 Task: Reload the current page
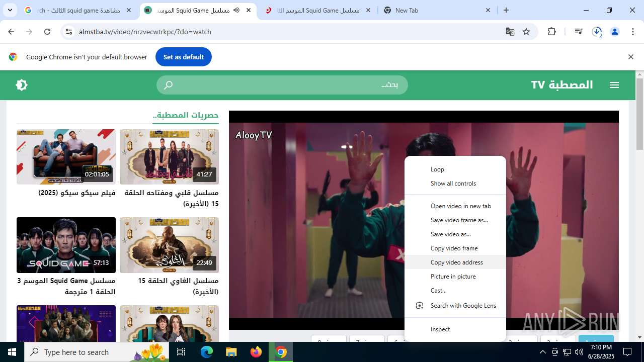[x=47, y=32]
